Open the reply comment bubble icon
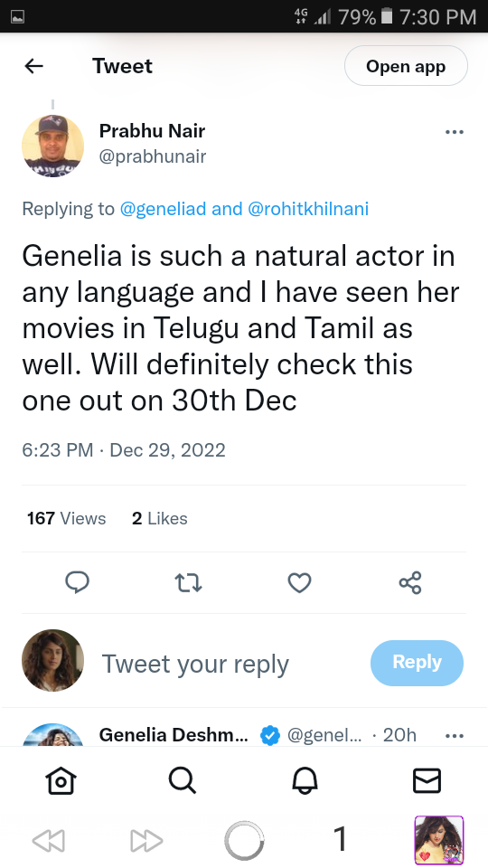The width and height of the screenshot is (488, 868). pyautogui.click(x=77, y=582)
